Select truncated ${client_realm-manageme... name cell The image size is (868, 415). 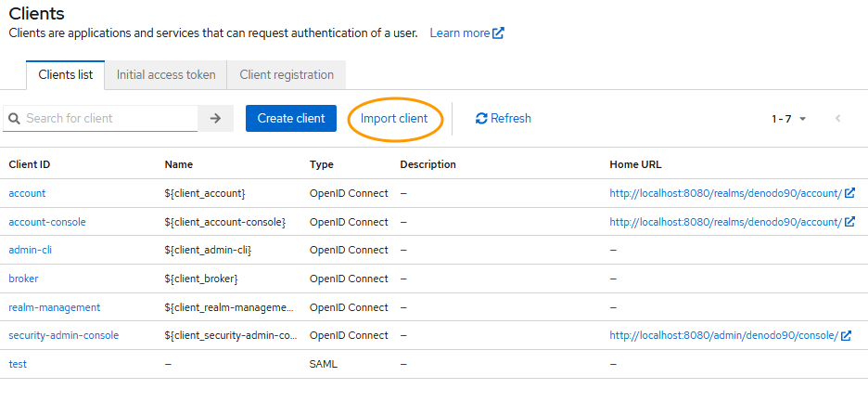pos(229,307)
